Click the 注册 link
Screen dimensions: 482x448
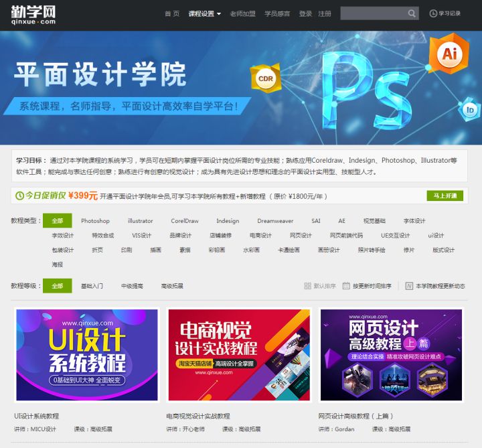click(325, 13)
